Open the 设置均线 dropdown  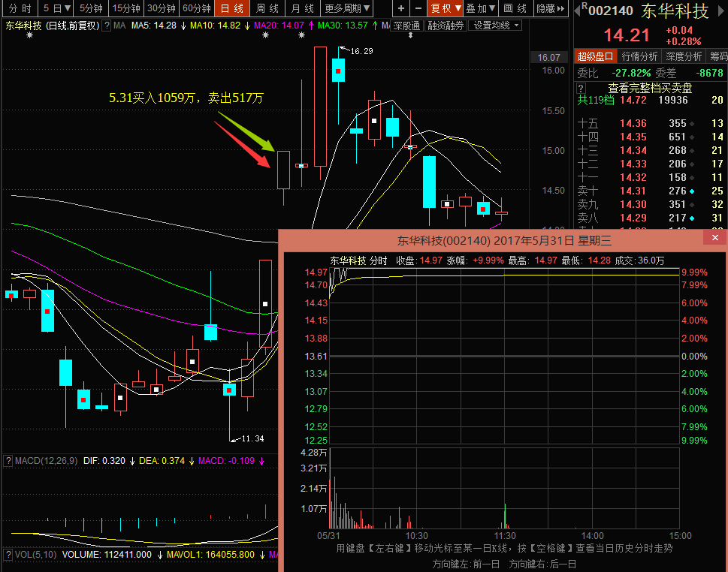[x=495, y=26]
